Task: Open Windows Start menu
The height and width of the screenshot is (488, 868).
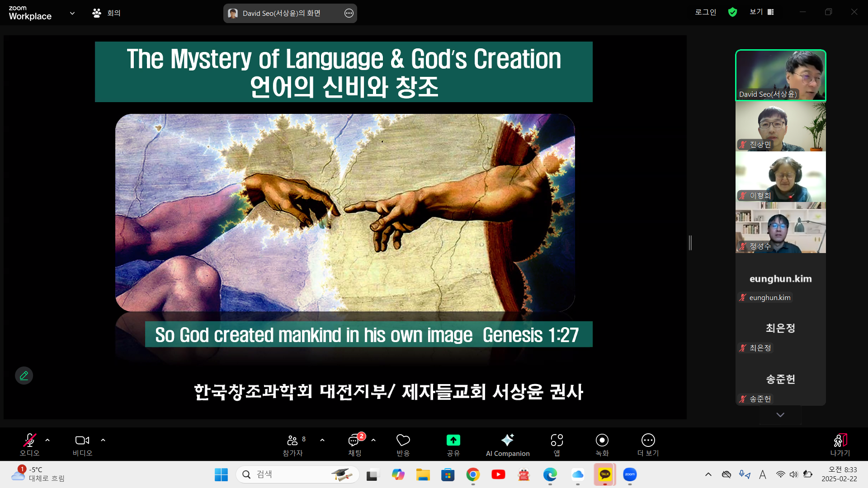Action: coord(221,474)
